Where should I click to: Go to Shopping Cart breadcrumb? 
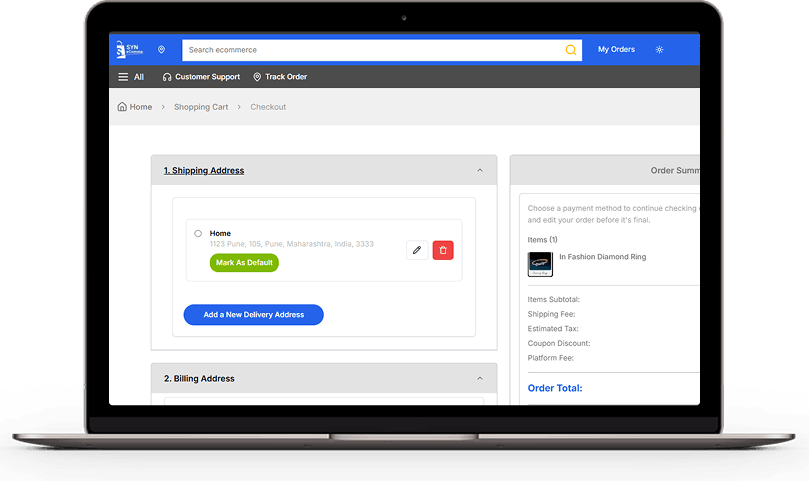[x=201, y=107]
